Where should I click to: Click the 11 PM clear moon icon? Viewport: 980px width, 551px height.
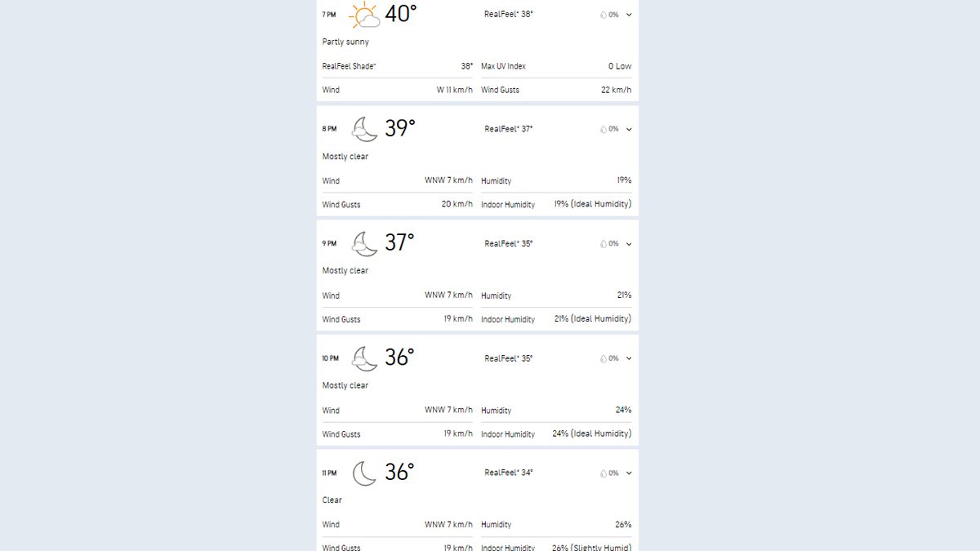[364, 473]
